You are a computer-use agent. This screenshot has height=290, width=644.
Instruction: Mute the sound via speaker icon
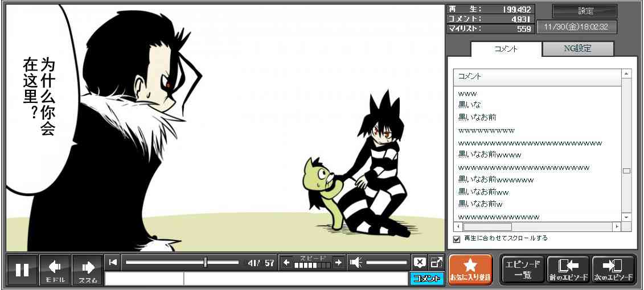pos(356,263)
